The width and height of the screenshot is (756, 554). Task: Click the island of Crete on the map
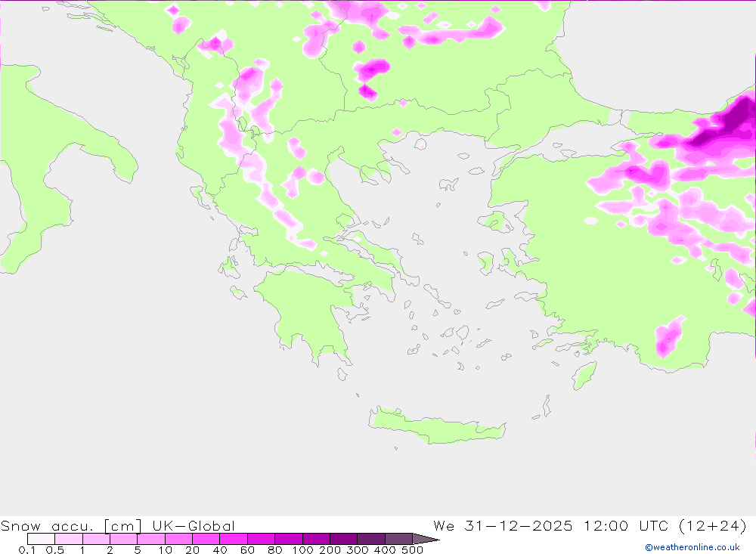[436, 427]
